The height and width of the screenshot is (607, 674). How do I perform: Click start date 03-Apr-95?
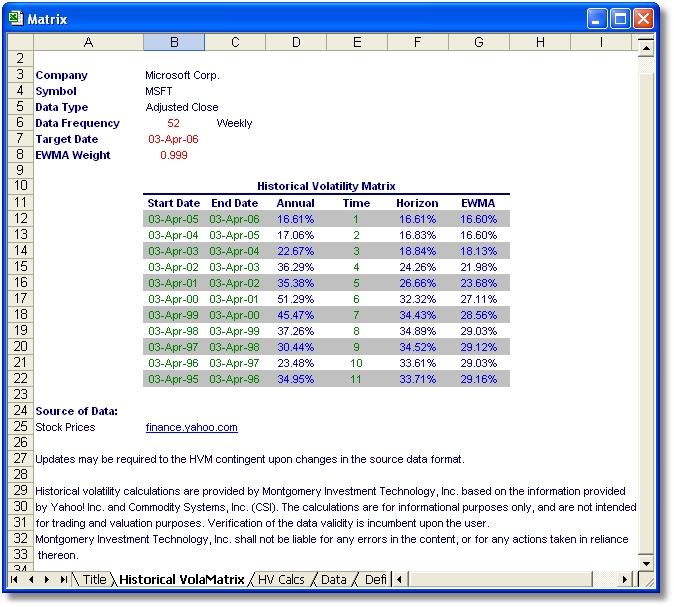pyautogui.click(x=173, y=379)
